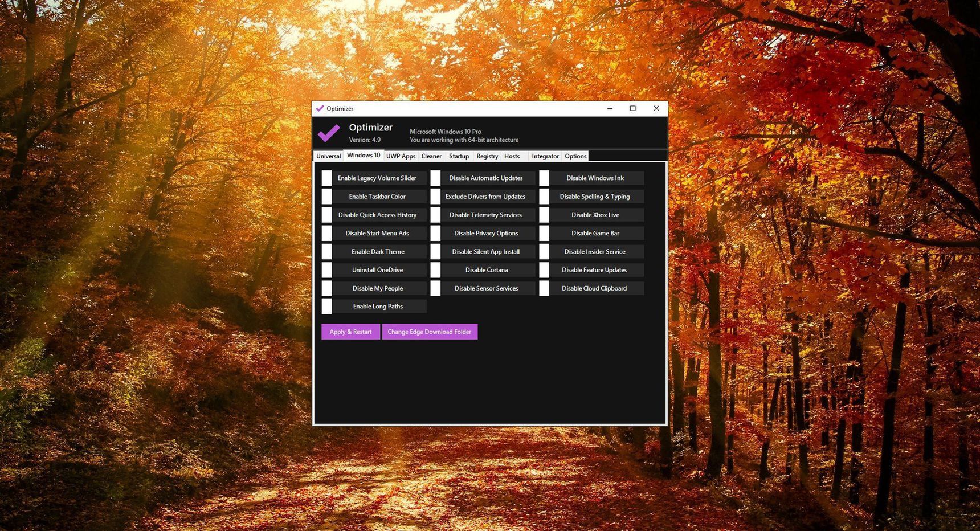This screenshot has height=531, width=980.
Task: Open the Integrator tab
Action: (545, 156)
